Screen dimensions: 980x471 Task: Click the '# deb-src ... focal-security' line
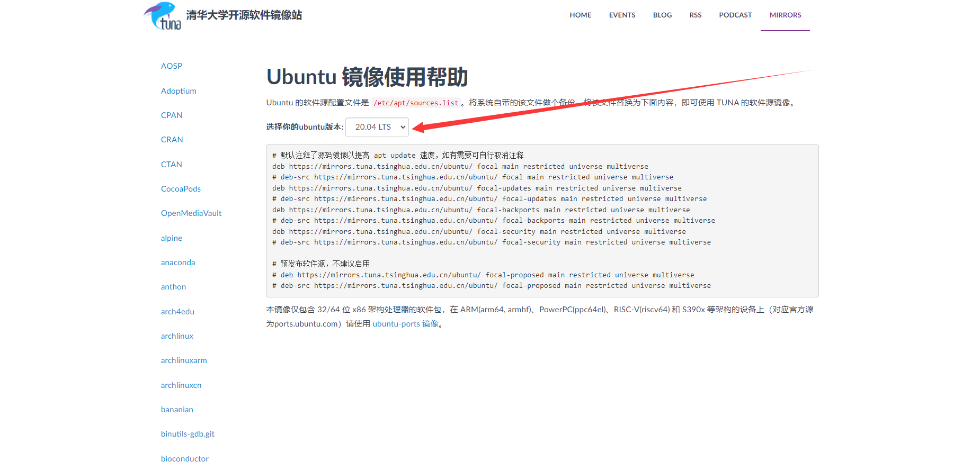click(492, 242)
